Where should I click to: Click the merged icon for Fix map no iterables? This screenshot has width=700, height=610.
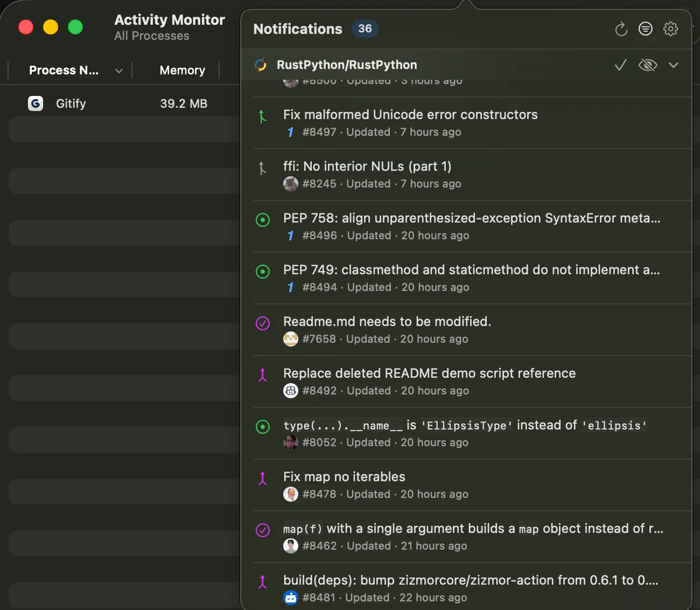click(263, 479)
